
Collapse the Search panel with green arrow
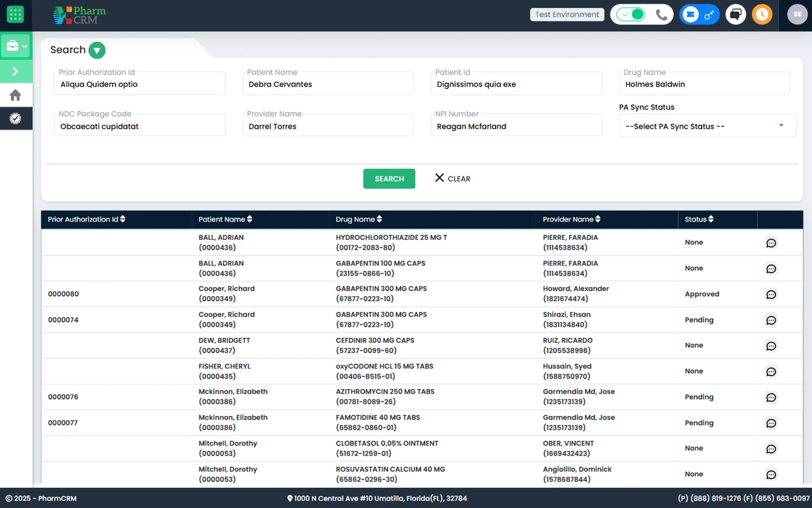click(97, 50)
